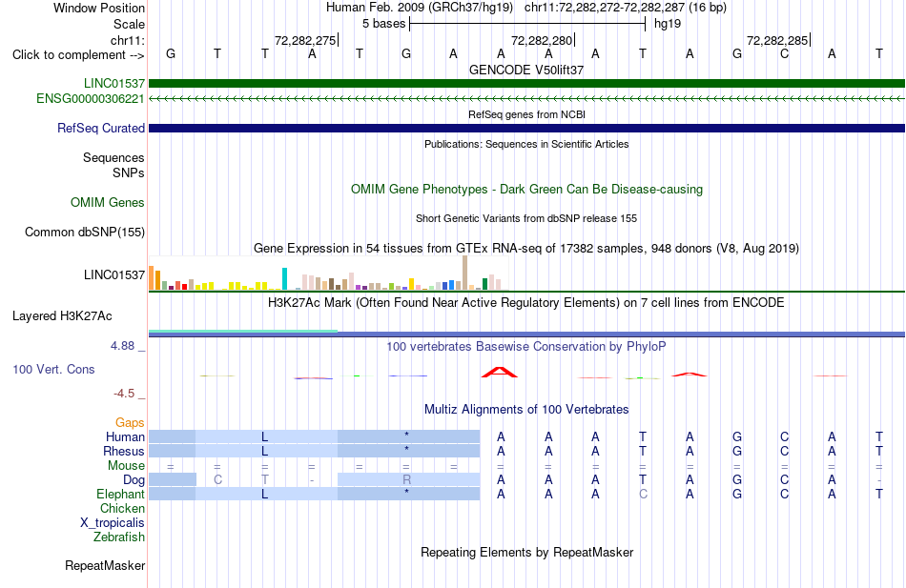Select the Dog species row label
906x588 pixels.
pyautogui.click(x=134, y=480)
